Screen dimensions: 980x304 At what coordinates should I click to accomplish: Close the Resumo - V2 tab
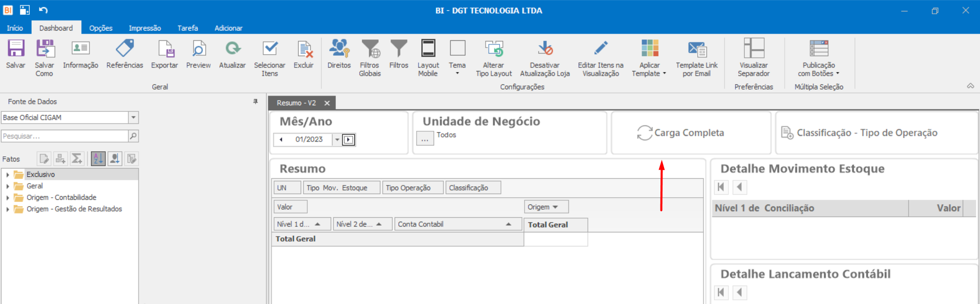click(327, 103)
